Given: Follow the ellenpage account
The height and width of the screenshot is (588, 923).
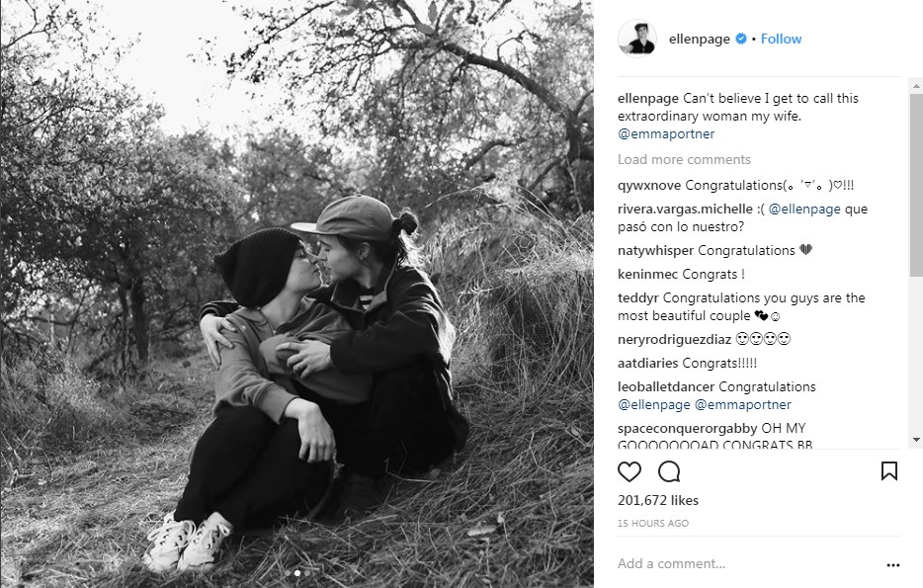Looking at the screenshot, I should (x=781, y=39).
